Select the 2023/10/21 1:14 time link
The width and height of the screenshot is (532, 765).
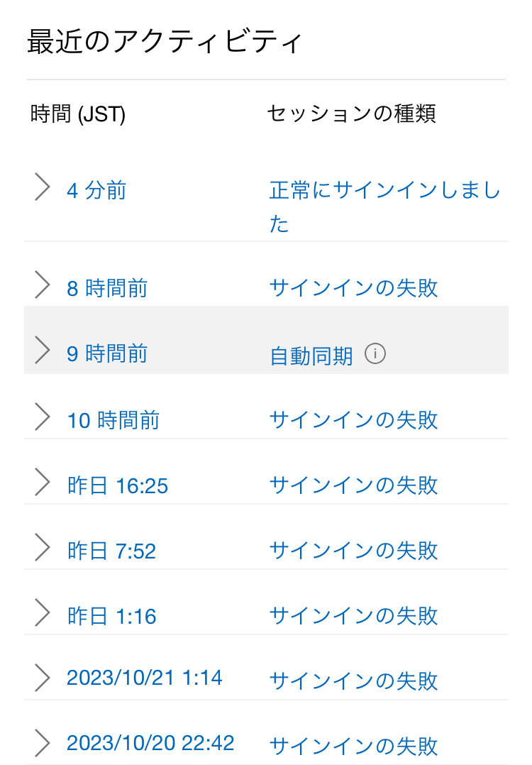[x=145, y=678]
